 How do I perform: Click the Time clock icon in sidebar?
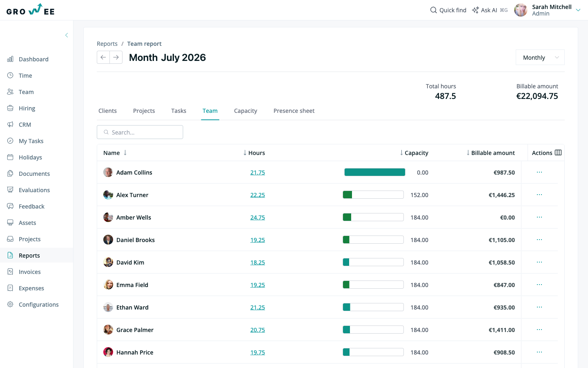(10, 76)
